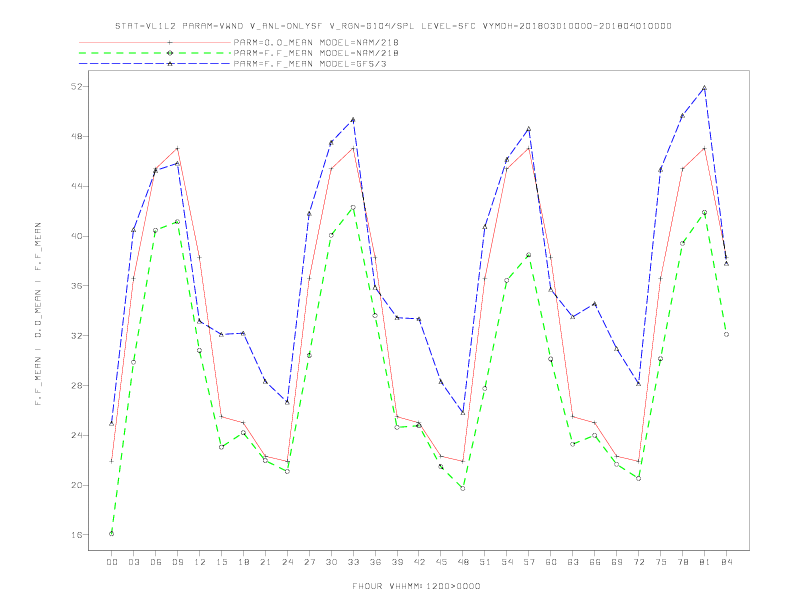Click y-axis tick label 32
The image size is (792, 612).
tap(76, 336)
